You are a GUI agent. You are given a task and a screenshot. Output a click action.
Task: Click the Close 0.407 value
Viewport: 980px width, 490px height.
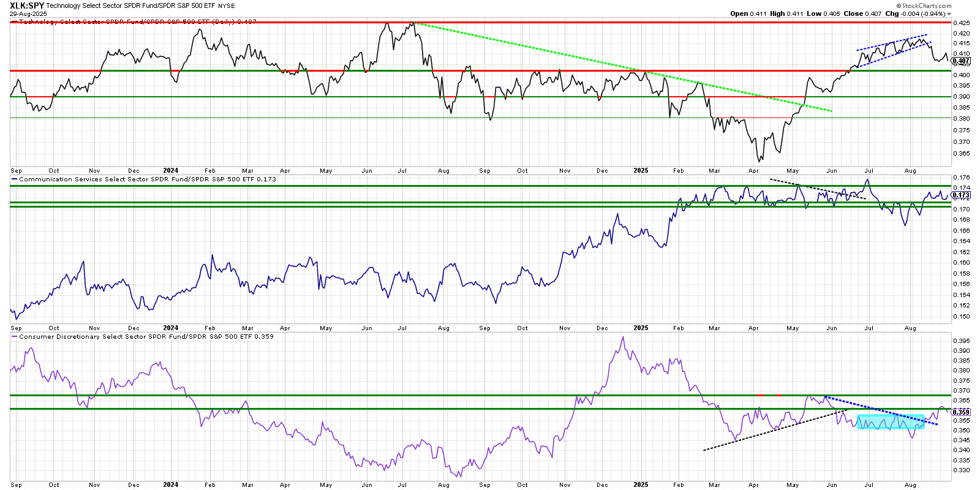coord(862,13)
